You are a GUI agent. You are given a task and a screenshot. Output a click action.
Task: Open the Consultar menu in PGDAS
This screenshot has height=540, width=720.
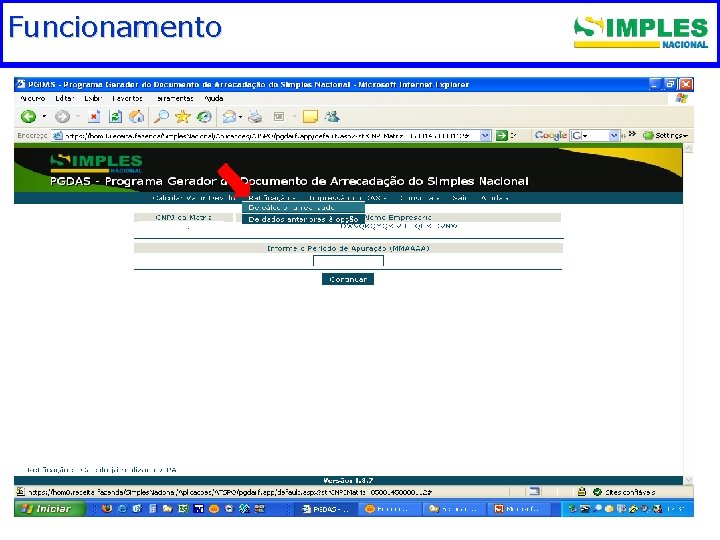click(x=419, y=198)
